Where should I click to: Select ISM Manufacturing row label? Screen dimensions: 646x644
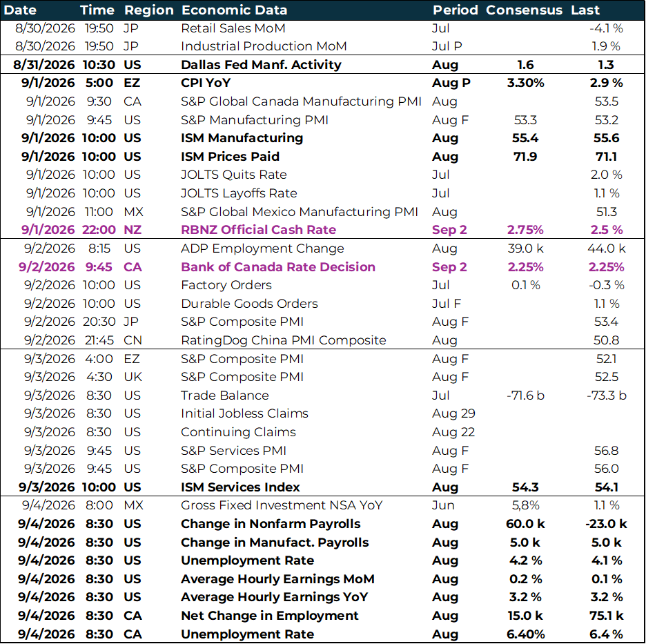pos(242,138)
